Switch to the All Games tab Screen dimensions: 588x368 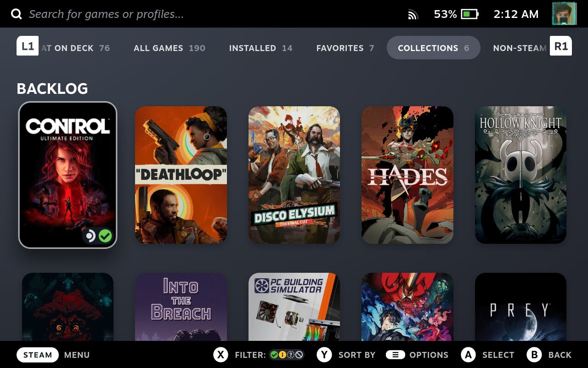[169, 48]
